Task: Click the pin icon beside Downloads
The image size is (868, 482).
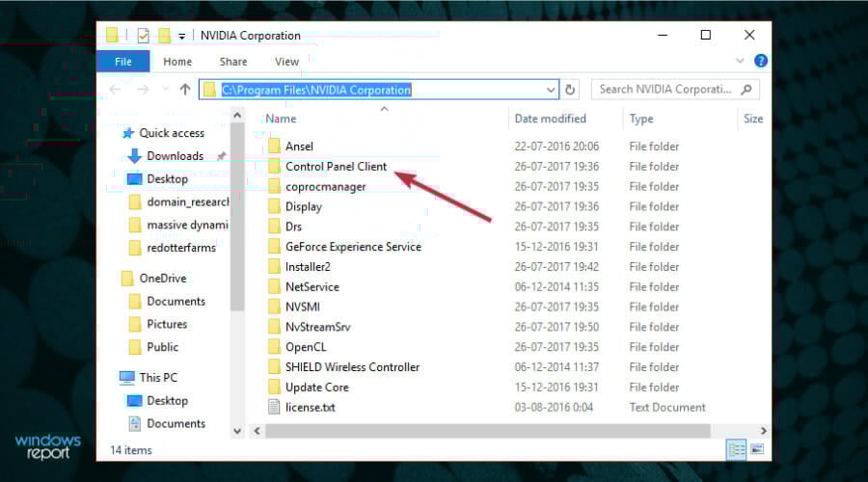Action: pyautogui.click(x=221, y=156)
